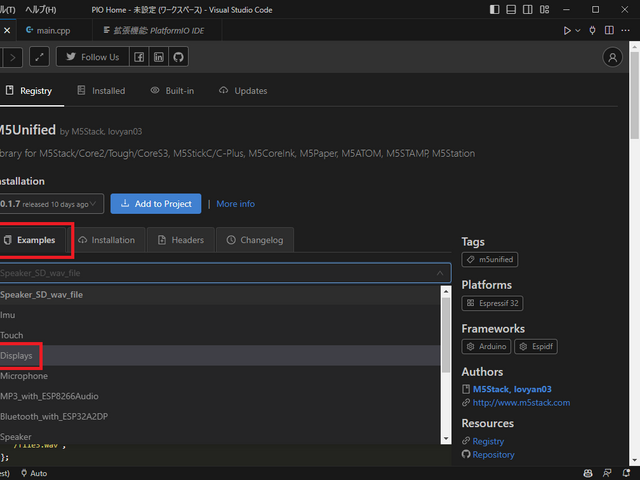Expand PIO Home view with the arrows icon
Screen dimensions: 640x480
[39, 57]
